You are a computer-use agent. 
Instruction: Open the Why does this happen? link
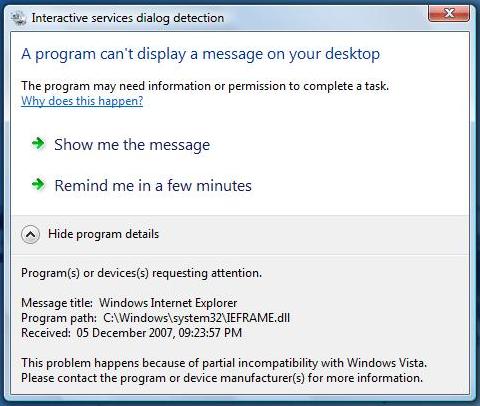(x=82, y=101)
